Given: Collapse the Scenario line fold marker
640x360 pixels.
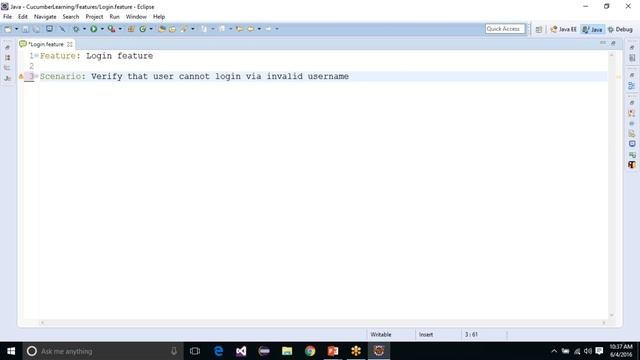Looking at the screenshot, I should click(36, 76).
